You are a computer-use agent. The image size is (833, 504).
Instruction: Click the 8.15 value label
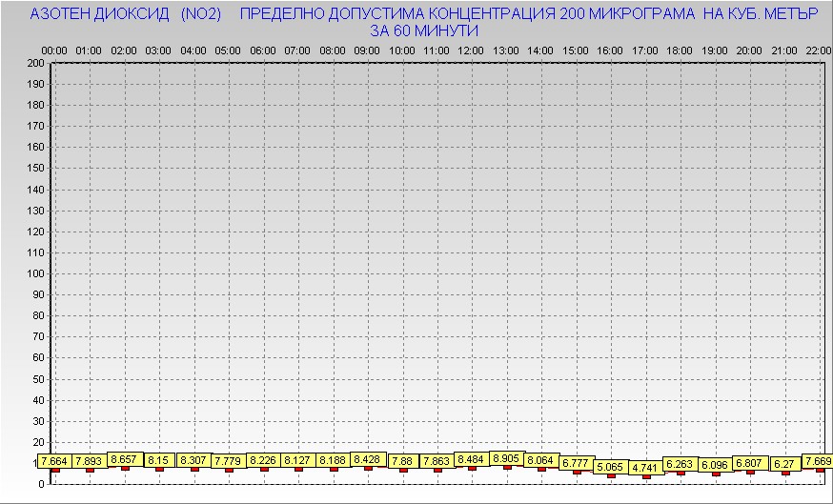tap(158, 460)
